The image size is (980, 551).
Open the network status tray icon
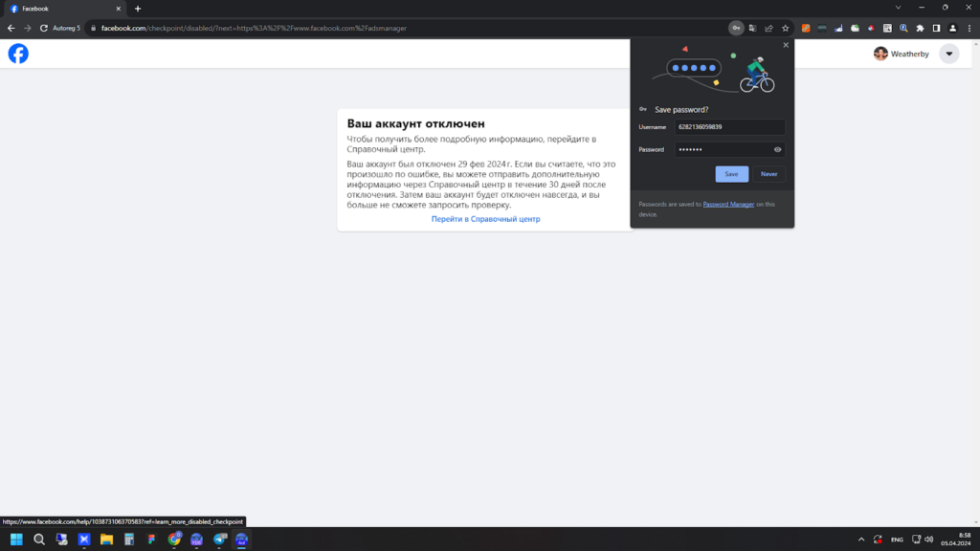pos(916,540)
